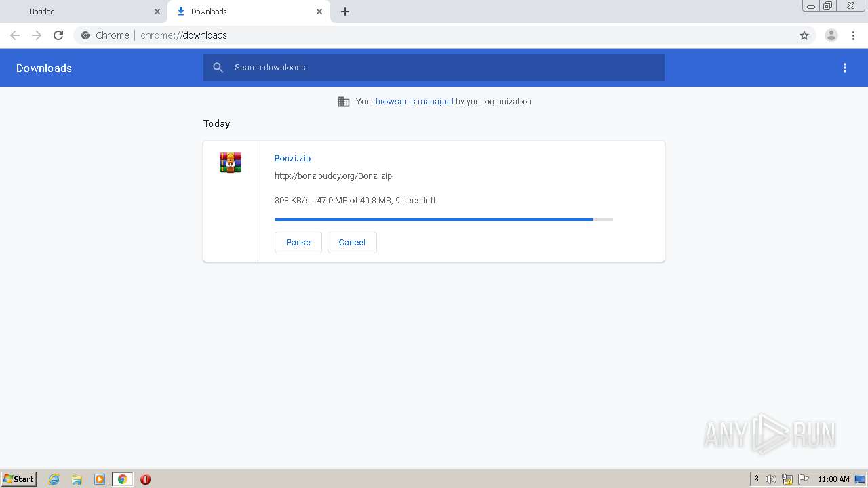Click the Show desktop icon in the tray
Screen dimensions: 868x488
860,479
